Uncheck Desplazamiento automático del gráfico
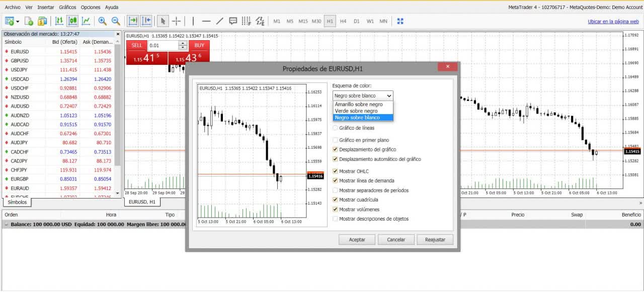The image size is (644, 292). (336, 159)
